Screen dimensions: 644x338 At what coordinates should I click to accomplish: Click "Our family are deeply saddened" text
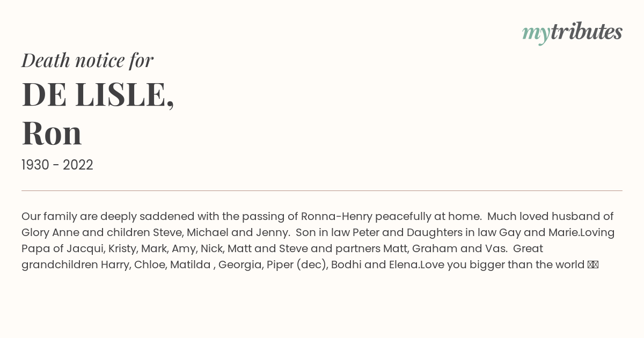click(x=108, y=217)
